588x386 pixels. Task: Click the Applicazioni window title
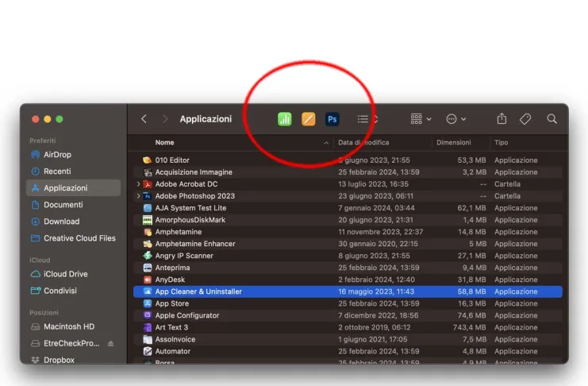pyautogui.click(x=206, y=119)
